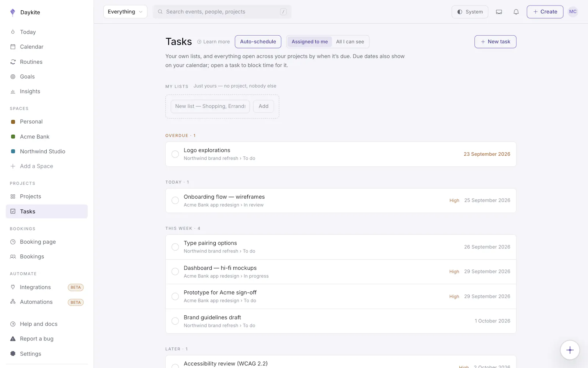The height and width of the screenshot is (368, 588).
Task: Complete the Type pairing options task
Action: click(x=175, y=247)
